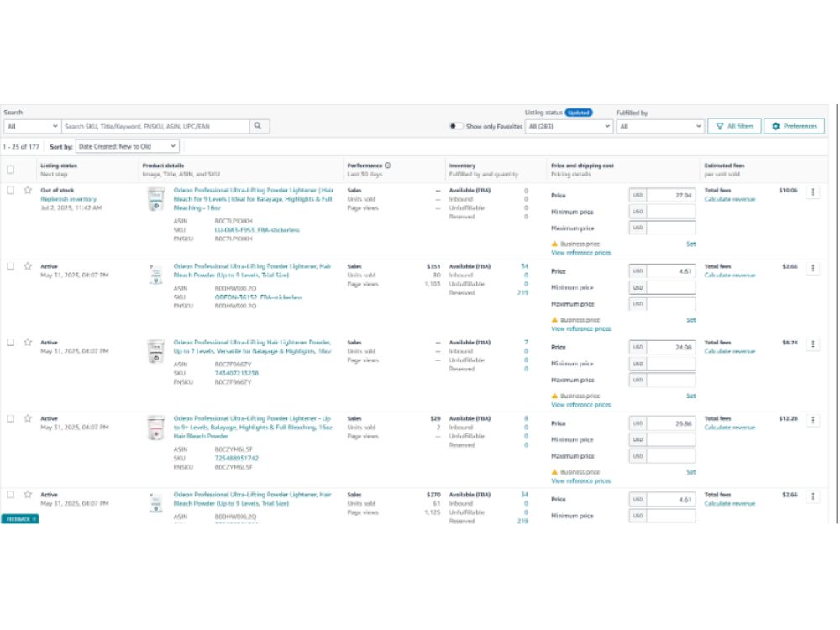840x630 pixels.
Task: Click the SKU search input field
Action: 156,127
